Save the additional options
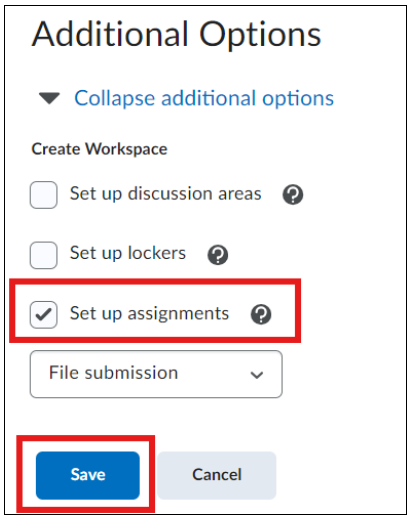This screenshot has height=521, width=409. pyautogui.click(x=88, y=475)
